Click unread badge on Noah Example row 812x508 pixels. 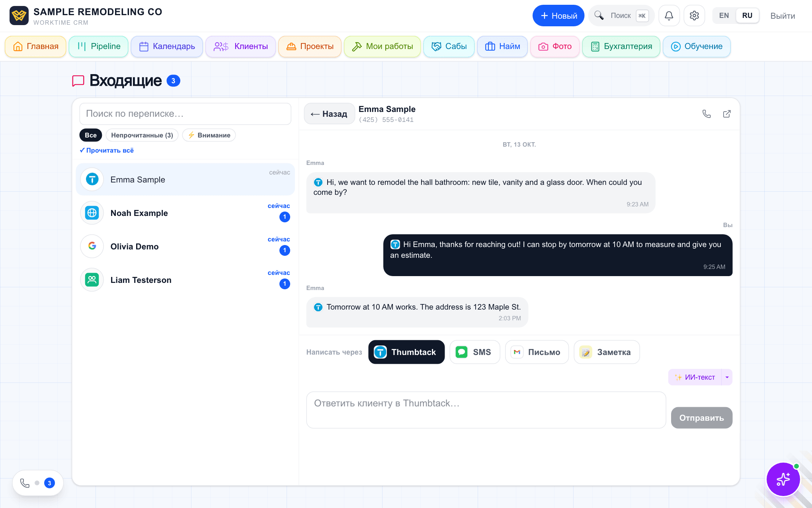[x=285, y=217]
